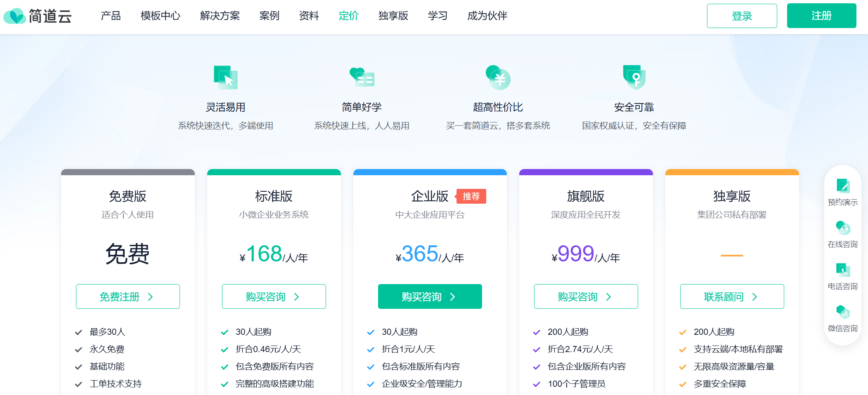
Task: Click 购买咨询 under the 企业版 plan
Action: pyautogui.click(x=430, y=296)
